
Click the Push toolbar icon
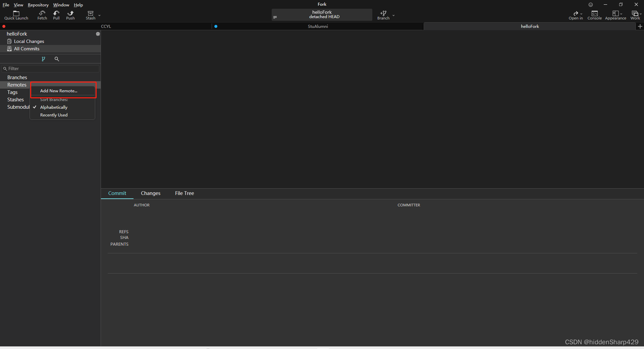click(x=70, y=13)
